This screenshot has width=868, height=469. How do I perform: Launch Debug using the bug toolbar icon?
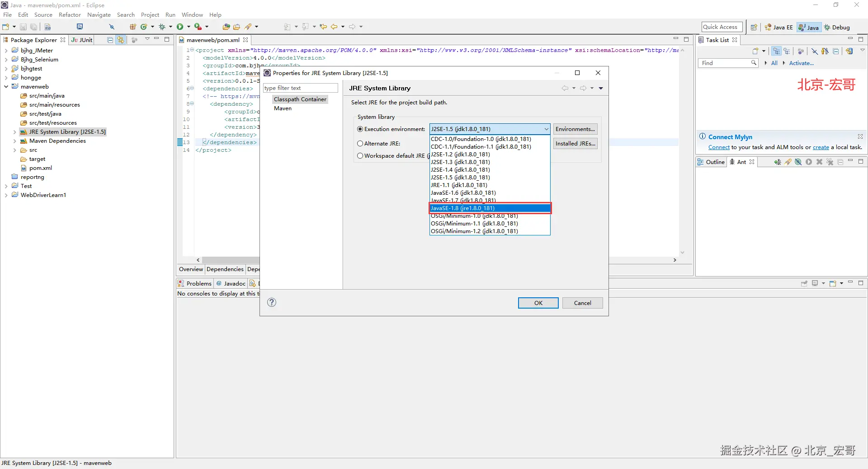coord(162,27)
